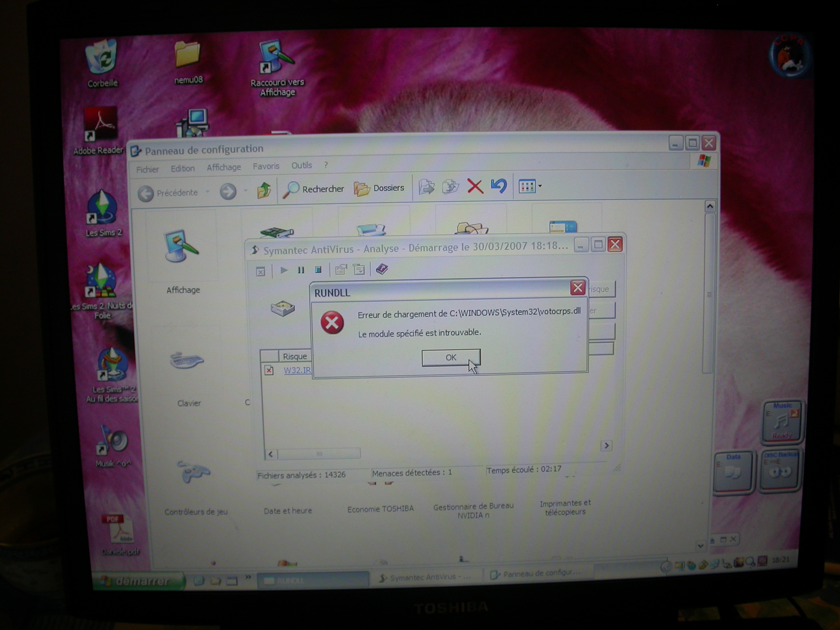Select the Contrôleurs de jeu item

(x=196, y=488)
